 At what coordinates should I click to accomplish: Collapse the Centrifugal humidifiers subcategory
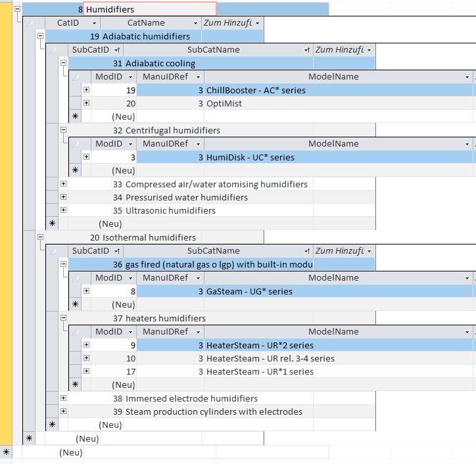pyautogui.click(x=64, y=130)
